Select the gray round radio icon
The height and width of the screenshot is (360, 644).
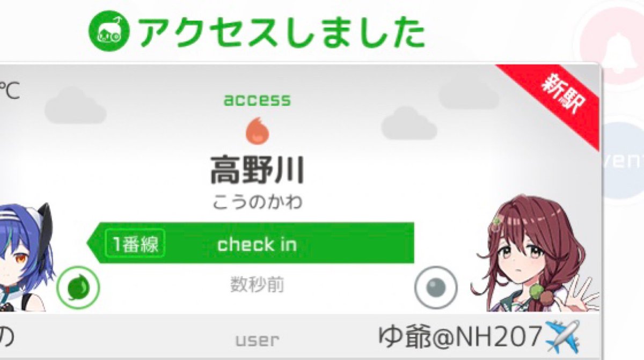[x=436, y=288]
